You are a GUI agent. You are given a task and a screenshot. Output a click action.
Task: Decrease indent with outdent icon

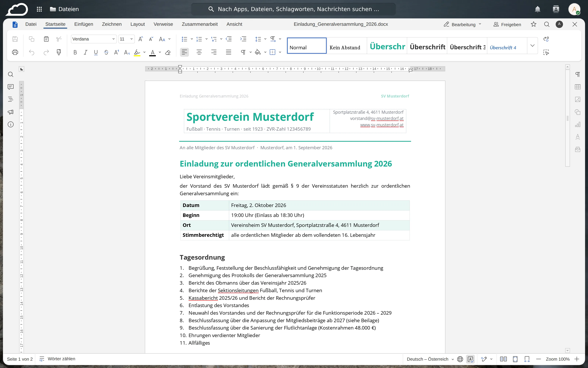229,39
